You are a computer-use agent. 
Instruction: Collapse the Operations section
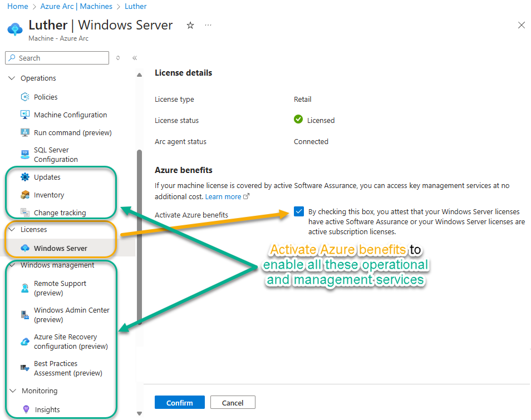12,78
